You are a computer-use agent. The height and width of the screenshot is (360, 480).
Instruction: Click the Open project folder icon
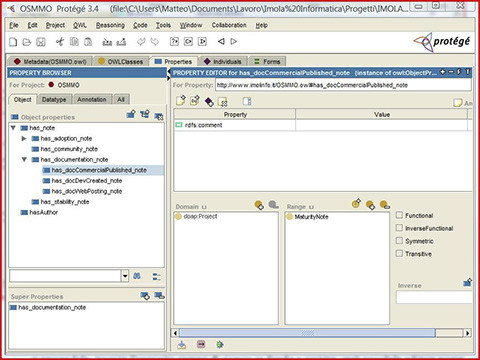pyautogui.click(x=27, y=42)
